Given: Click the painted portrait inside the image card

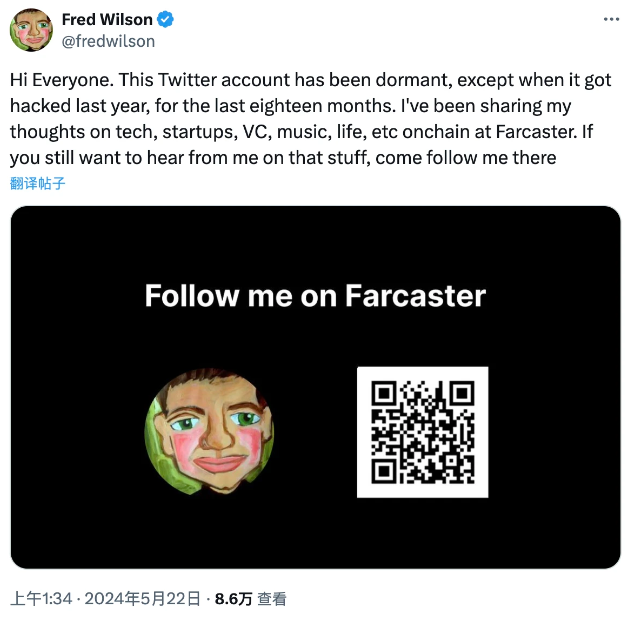Looking at the screenshot, I should point(209,433).
